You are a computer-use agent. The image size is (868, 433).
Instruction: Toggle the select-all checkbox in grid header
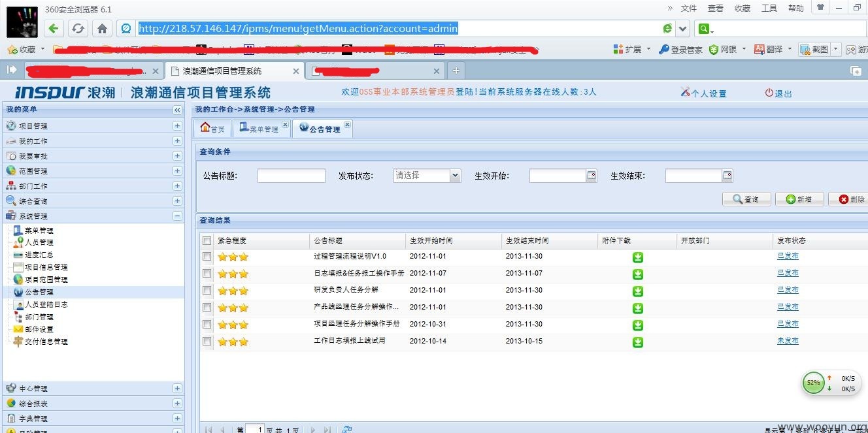(207, 240)
